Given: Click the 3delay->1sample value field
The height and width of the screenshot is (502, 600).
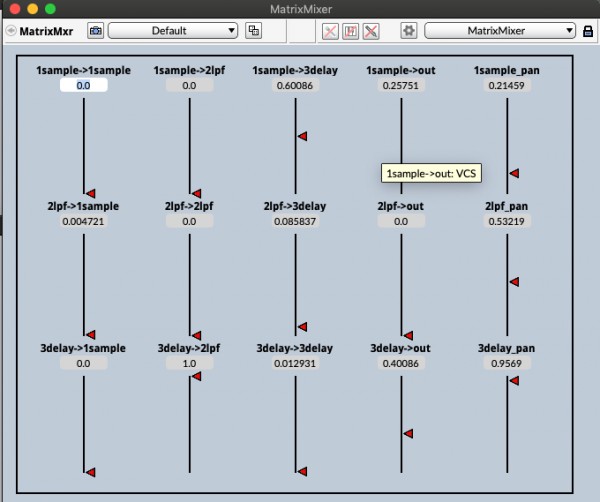Looking at the screenshot, I should (83, 363).
